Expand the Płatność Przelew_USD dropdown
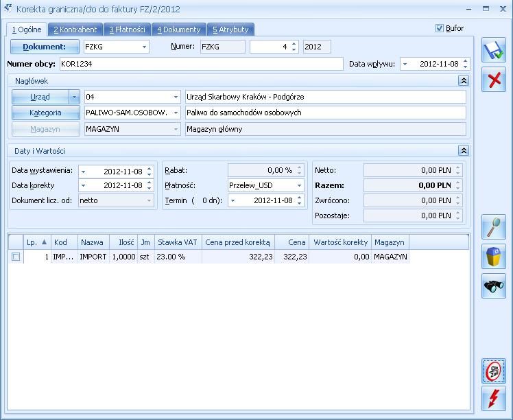Viewport: 513px width, 420px height. coord(299,185)
